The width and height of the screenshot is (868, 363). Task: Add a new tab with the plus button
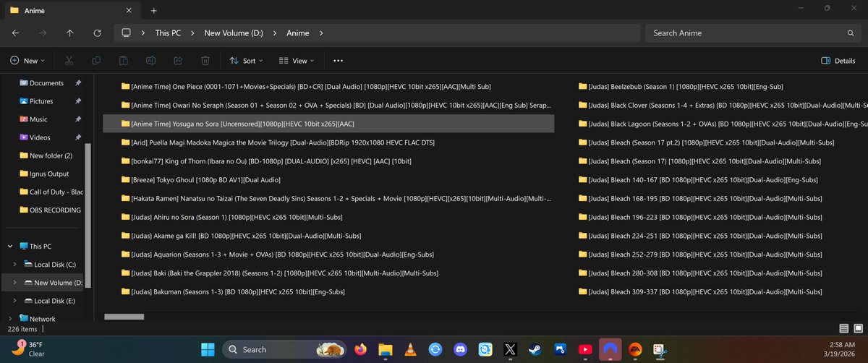[154, 10]
